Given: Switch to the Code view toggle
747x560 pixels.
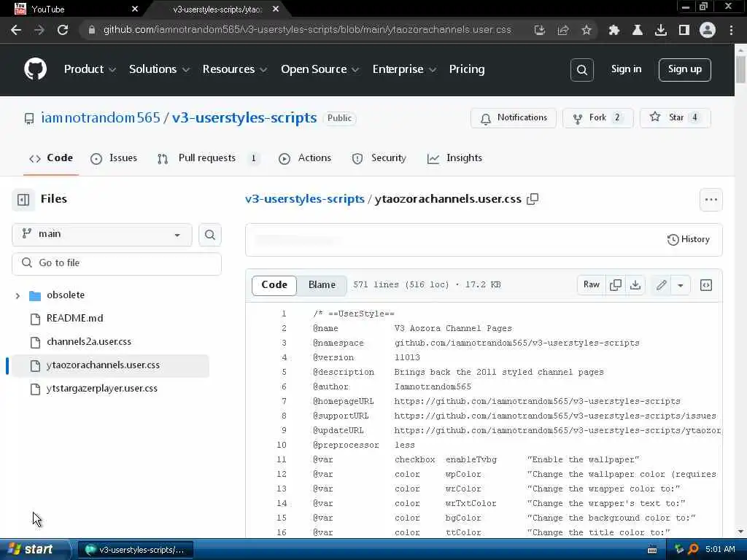Looking at the screenshot, I should click(x=274, y=285).
